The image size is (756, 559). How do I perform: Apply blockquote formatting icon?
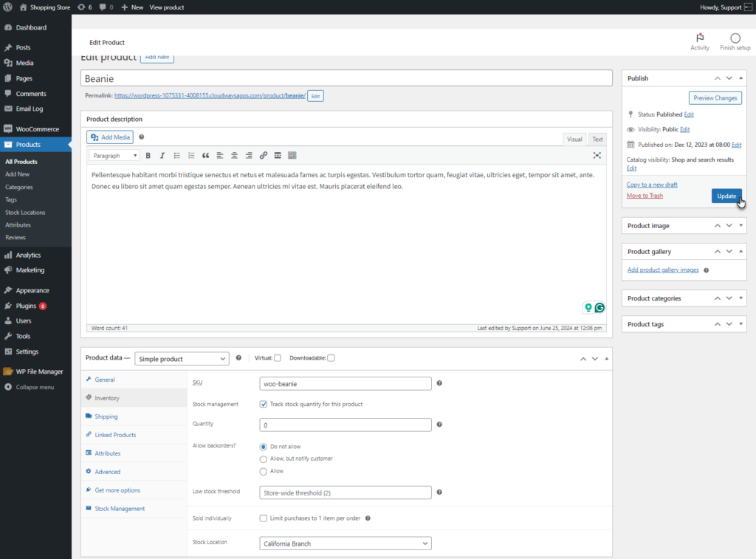click(206, 155)
